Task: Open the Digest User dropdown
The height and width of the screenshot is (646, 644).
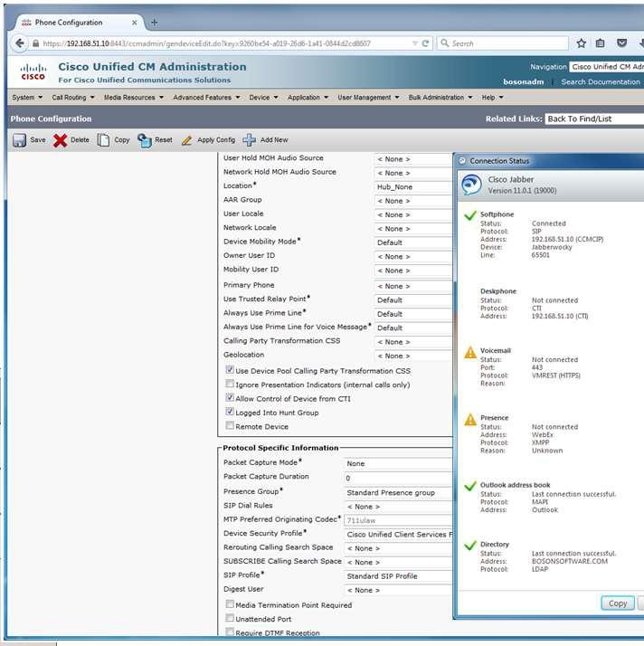Action: tap(398, 591)
